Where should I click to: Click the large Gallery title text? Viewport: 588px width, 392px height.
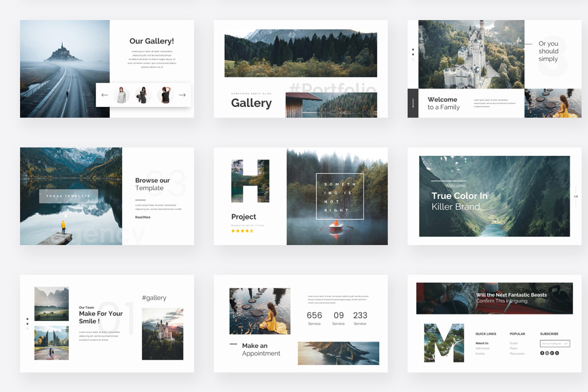(251, 103)
